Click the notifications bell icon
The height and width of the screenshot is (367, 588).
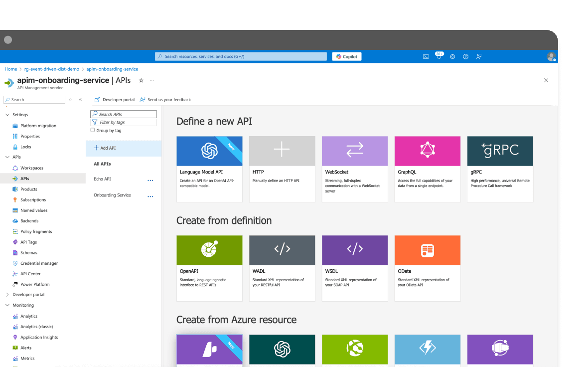pyautogui.click(x=439, y=56)
